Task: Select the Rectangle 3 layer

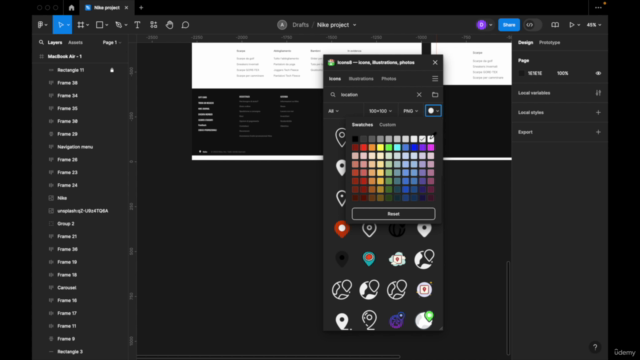Action: (x=70, y=352)
